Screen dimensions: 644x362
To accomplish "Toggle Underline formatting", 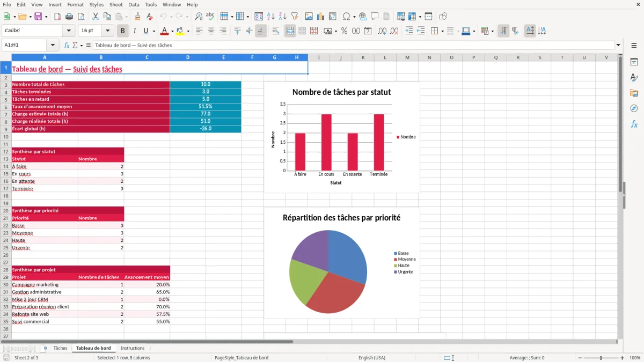I will pyautogui.click(x=145, y=31).
